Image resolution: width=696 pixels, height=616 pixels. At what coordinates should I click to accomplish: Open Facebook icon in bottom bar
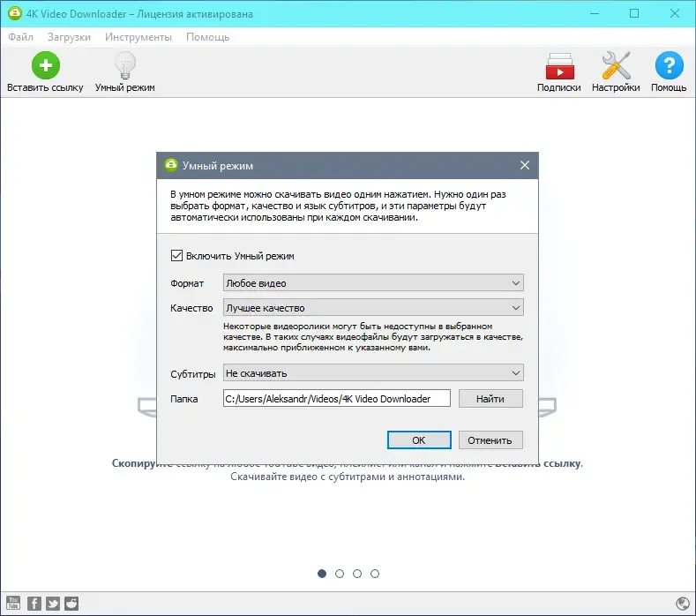click(x=34, y=603)
